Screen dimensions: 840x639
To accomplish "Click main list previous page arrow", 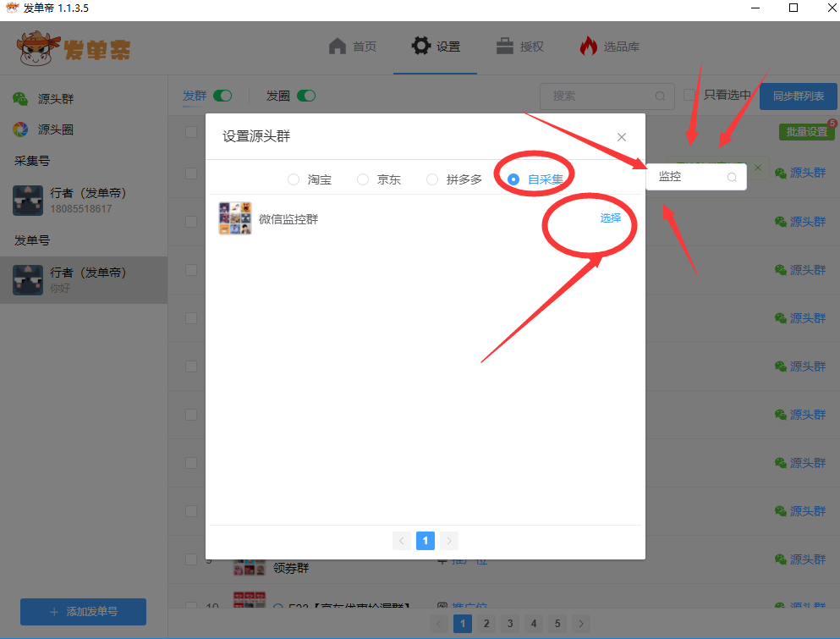I will pos(439,624).
